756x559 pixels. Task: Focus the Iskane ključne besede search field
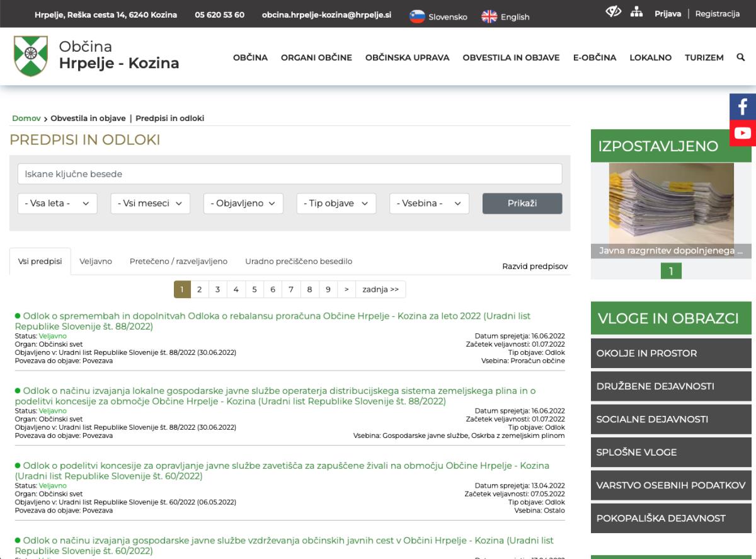290,174
